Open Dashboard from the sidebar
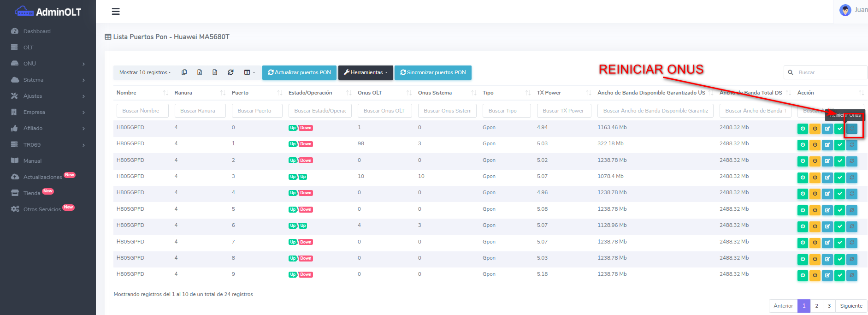Image resolution: width=868 pixels, height=315 pixels. point(37,31)
